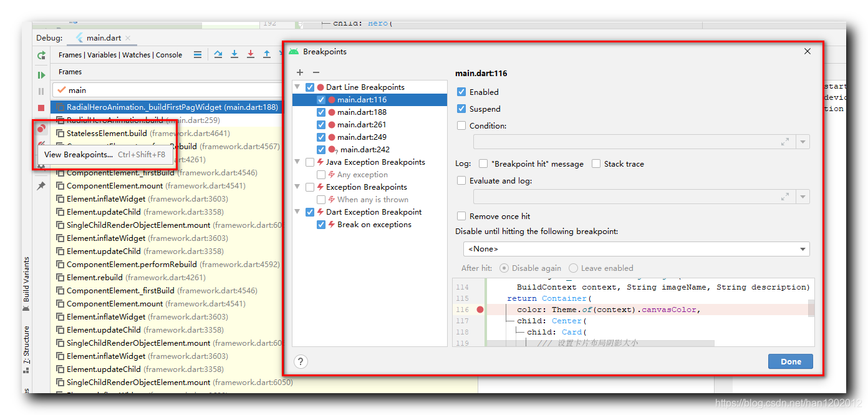Screen dimensions: 868x415
Task: Click the red breakpoint dot on line 116
Action: point(480,310)
